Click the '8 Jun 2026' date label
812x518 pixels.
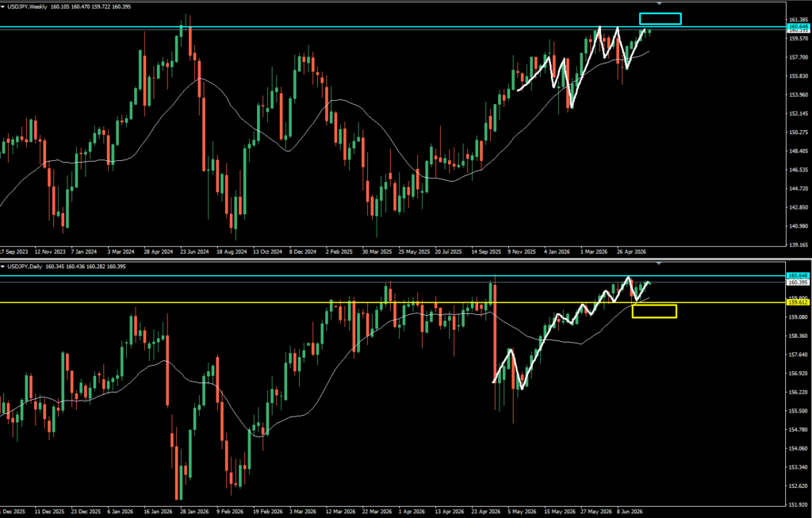(629, 512)
